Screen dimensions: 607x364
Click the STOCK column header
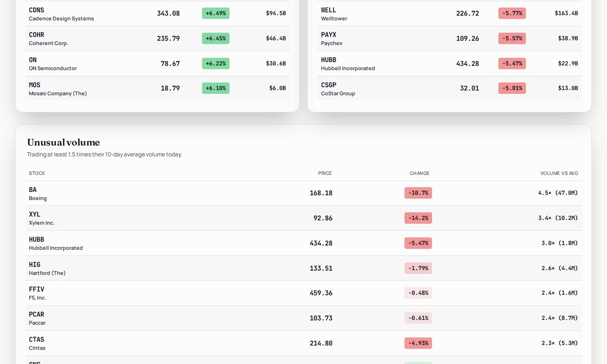[37, 173]
